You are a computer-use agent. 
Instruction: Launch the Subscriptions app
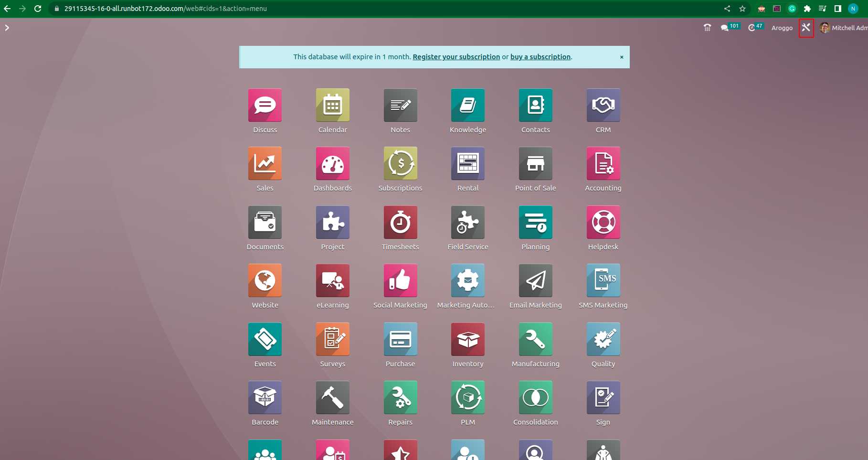[x=400, y=163]
